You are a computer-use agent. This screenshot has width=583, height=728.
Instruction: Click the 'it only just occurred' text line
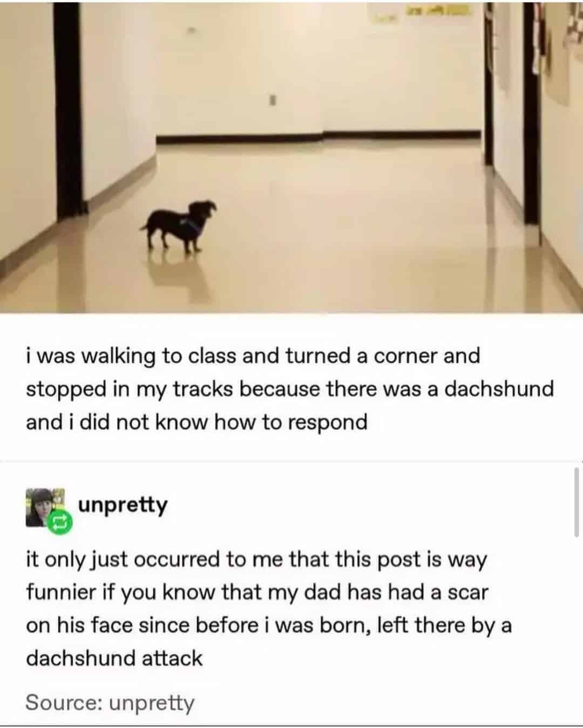pyautogui.click(x=256, y=560)
